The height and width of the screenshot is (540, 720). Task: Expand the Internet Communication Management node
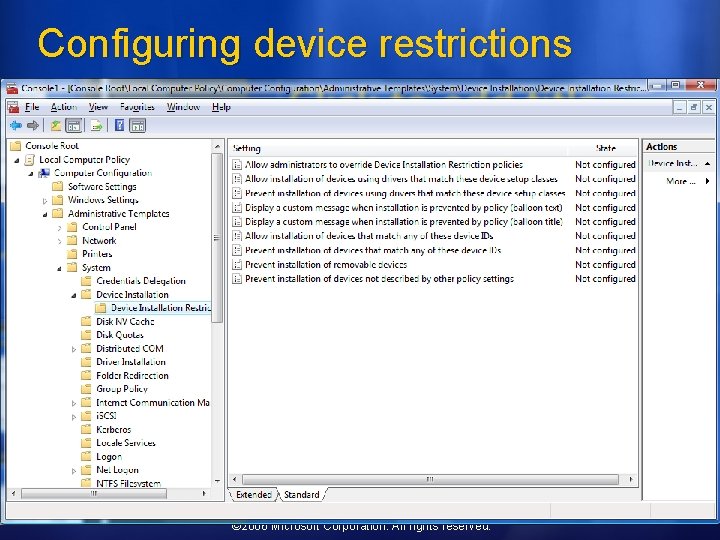coord(74,404)
